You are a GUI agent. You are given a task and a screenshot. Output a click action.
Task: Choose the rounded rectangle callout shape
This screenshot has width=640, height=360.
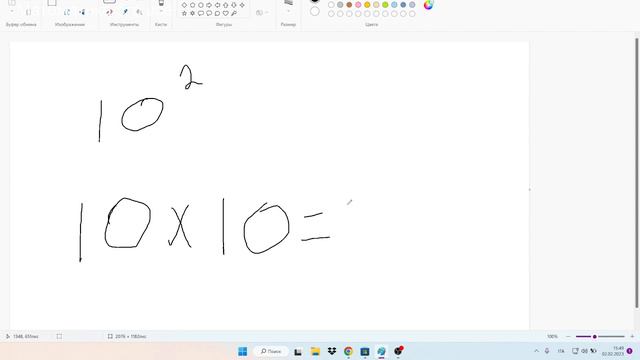[201, 13]
